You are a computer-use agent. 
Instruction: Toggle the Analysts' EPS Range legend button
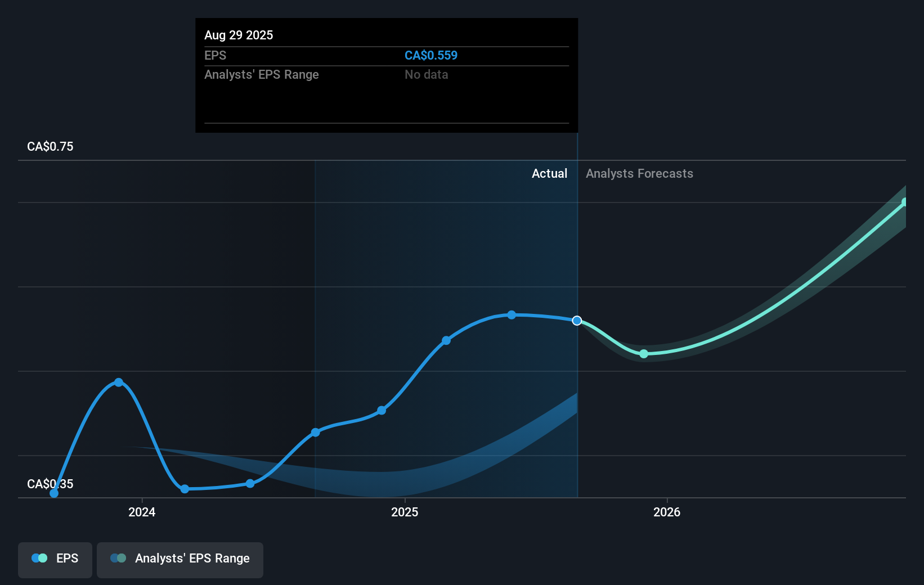(180, 559)
